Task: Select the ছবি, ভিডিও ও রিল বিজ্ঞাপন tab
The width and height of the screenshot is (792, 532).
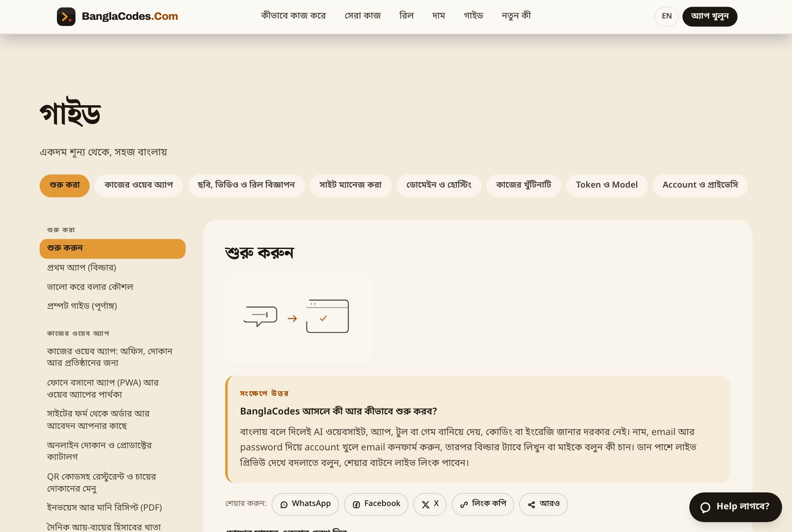Action: 246,186
